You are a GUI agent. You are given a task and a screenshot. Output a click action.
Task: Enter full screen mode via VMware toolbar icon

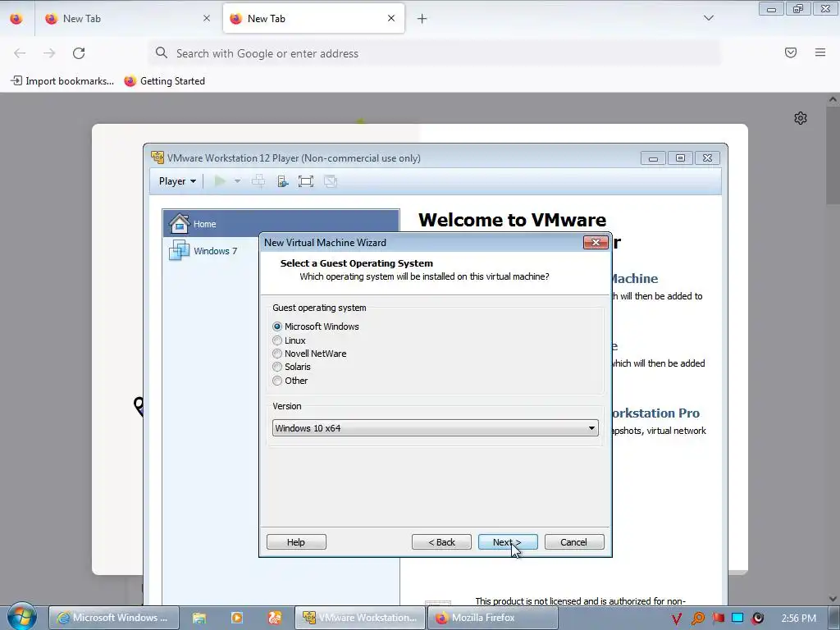coord(306,181)
